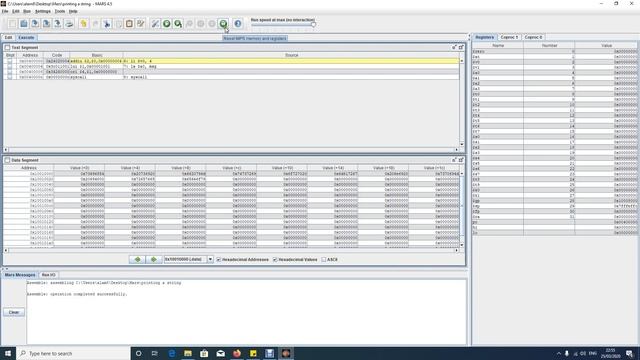This screenshot has width=640, height=360.
Task: Pause the running program
Action: [201, 24]
